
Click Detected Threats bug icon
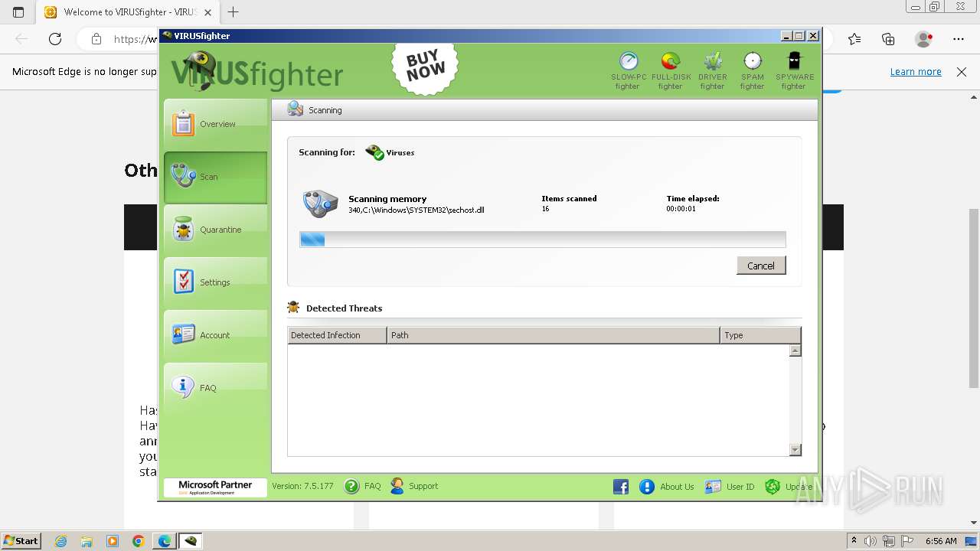[x=293, y=308]
